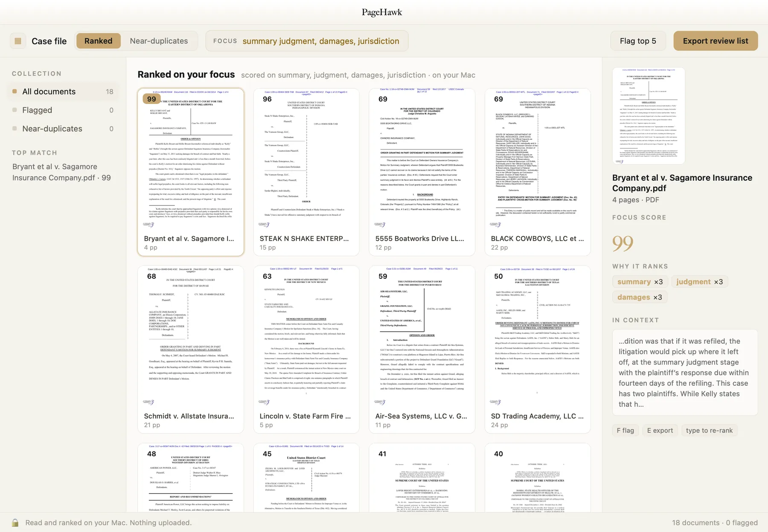This screenshot has width=768, height=532.
Task: Open STEAK N SHAKE ENTERP document card
Action: [x=306, y=172]
